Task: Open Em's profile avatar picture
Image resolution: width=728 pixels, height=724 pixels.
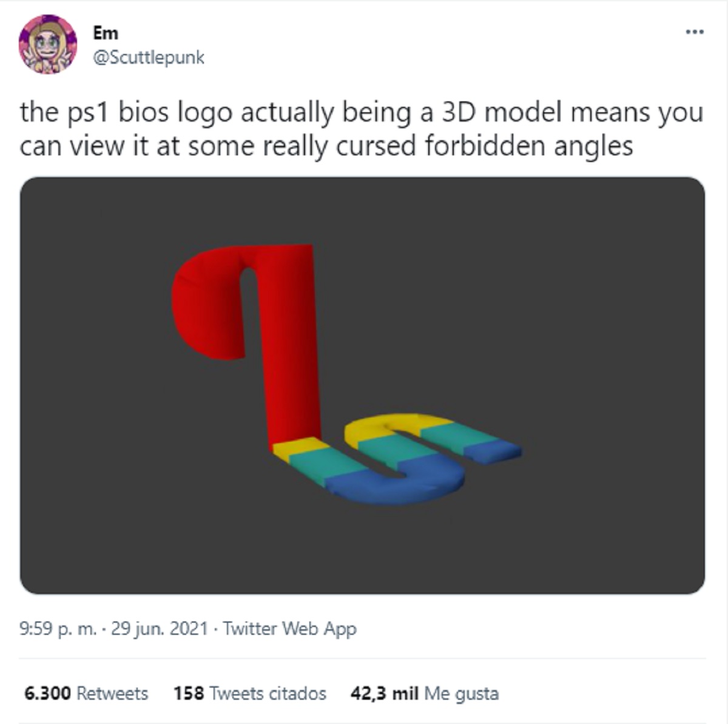Action: [x=48, y=44]
